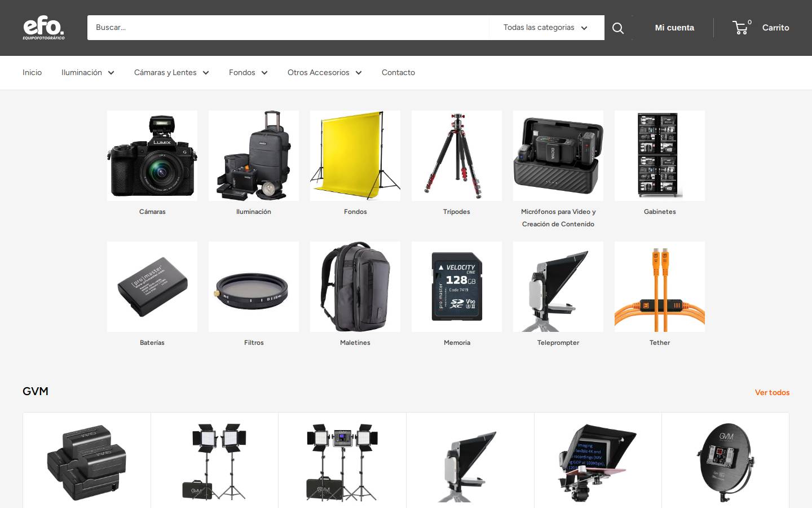Click the search magnifier icon
Viewport: 812px width, 508px height.
[618, 28]
